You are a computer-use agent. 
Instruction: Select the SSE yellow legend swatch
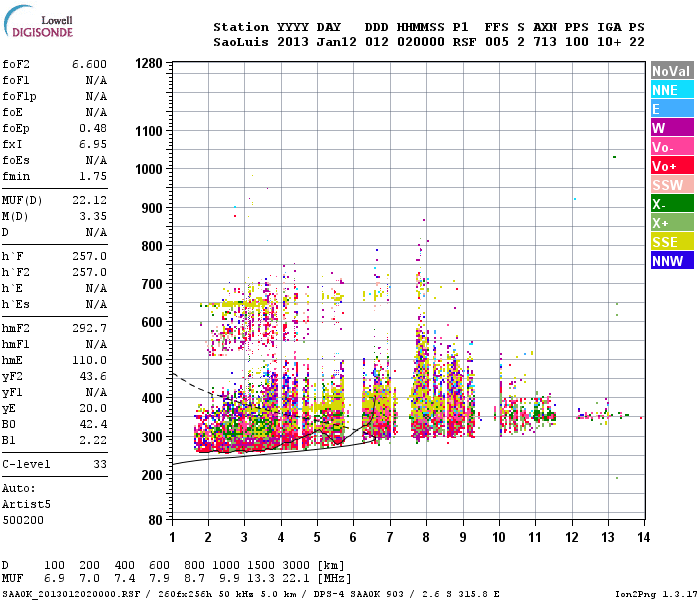(672, 242)
